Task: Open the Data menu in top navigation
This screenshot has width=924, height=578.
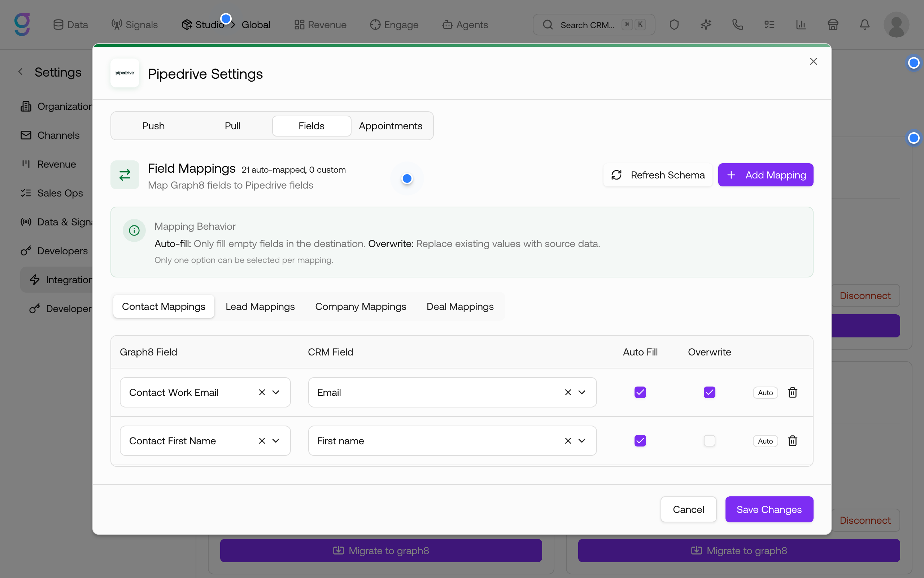Action: coord(71,25)
